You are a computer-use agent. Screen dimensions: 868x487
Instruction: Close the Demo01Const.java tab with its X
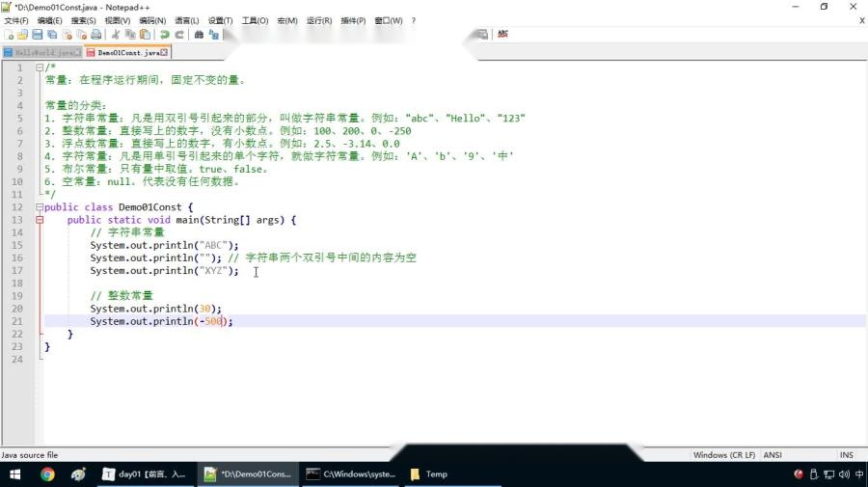point(164,52)
